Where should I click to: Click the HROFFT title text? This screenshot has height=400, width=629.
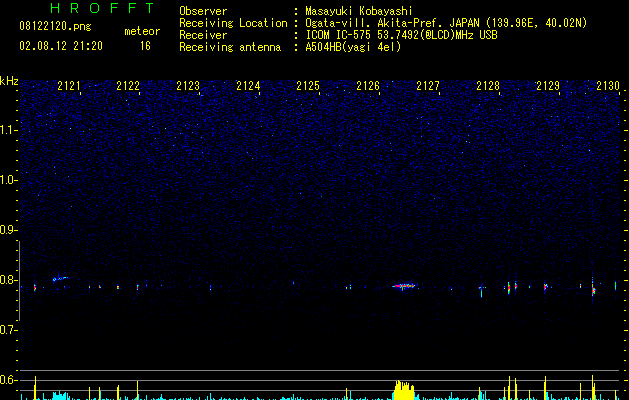[x=103, y=8]
